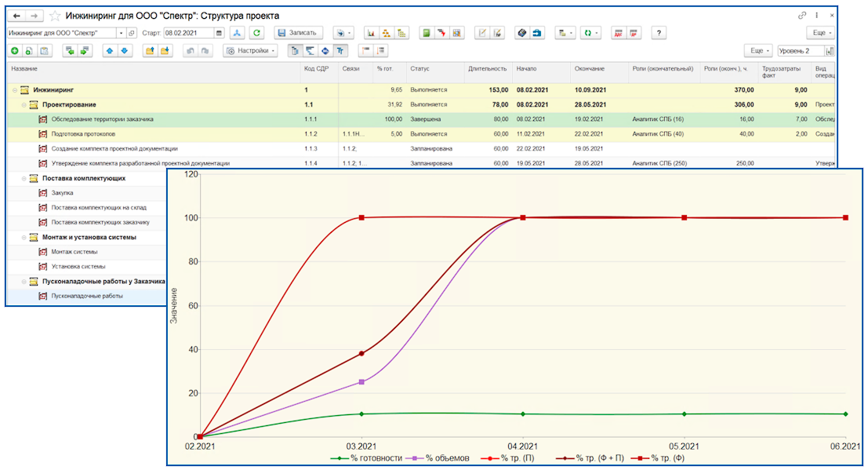
Task: Open the top-right Еще menu button
Action: pos(819,33)
